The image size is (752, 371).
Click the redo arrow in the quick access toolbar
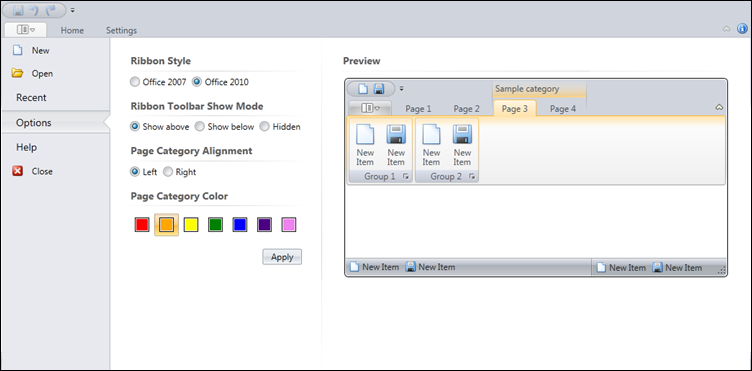(x=51, y=10)
